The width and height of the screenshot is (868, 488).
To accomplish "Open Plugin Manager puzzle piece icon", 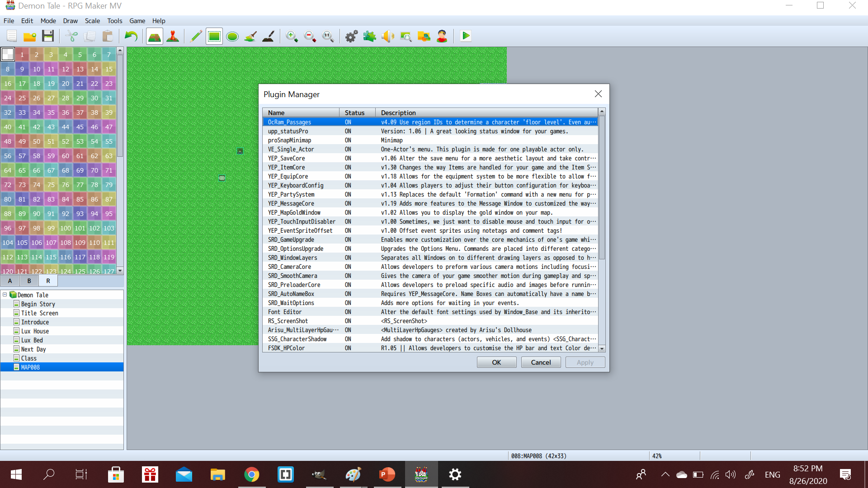I will tap(370, 36).
